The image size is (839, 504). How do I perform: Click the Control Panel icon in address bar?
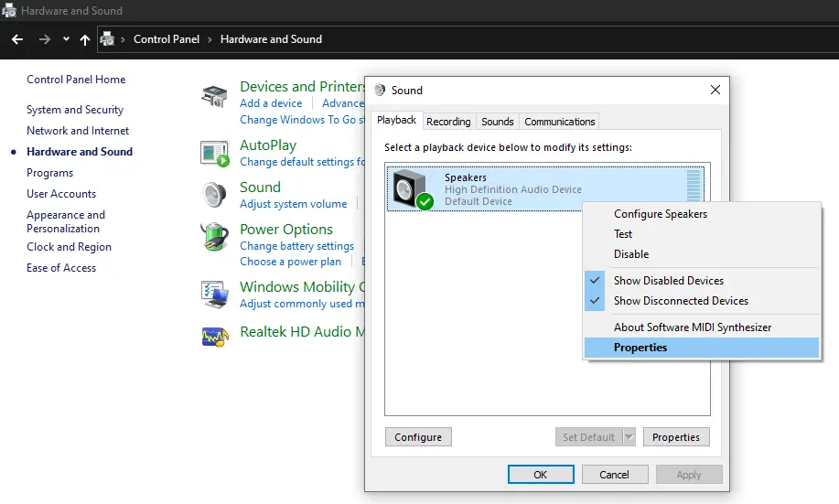pyautogui.click(x=107, y=39)
